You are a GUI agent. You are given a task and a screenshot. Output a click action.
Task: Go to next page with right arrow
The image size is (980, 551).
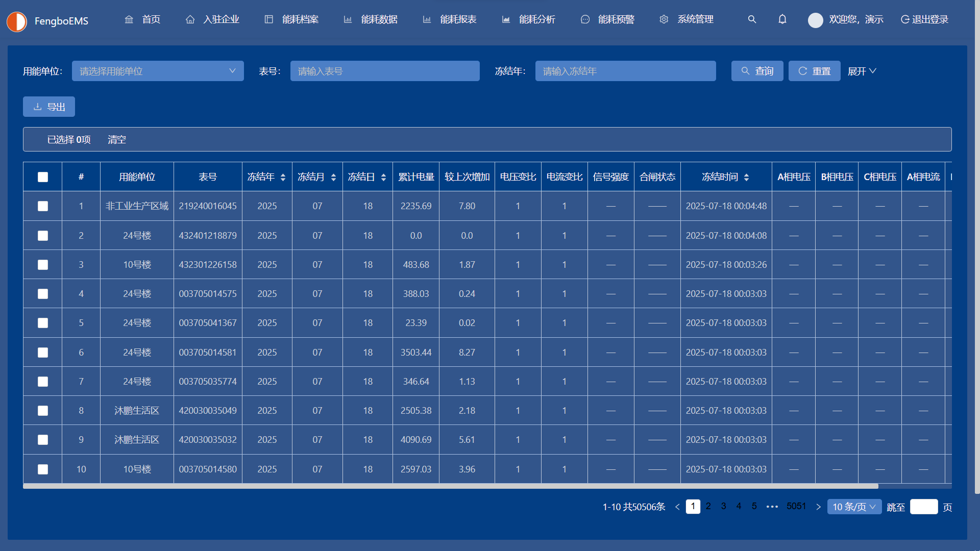818,507
